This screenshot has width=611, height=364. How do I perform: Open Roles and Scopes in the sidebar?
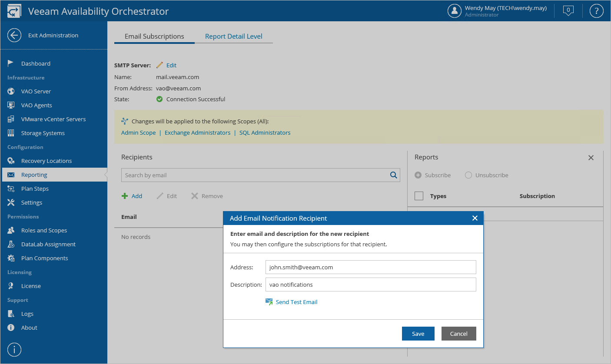pyautogui.click(x=44, y=230)
